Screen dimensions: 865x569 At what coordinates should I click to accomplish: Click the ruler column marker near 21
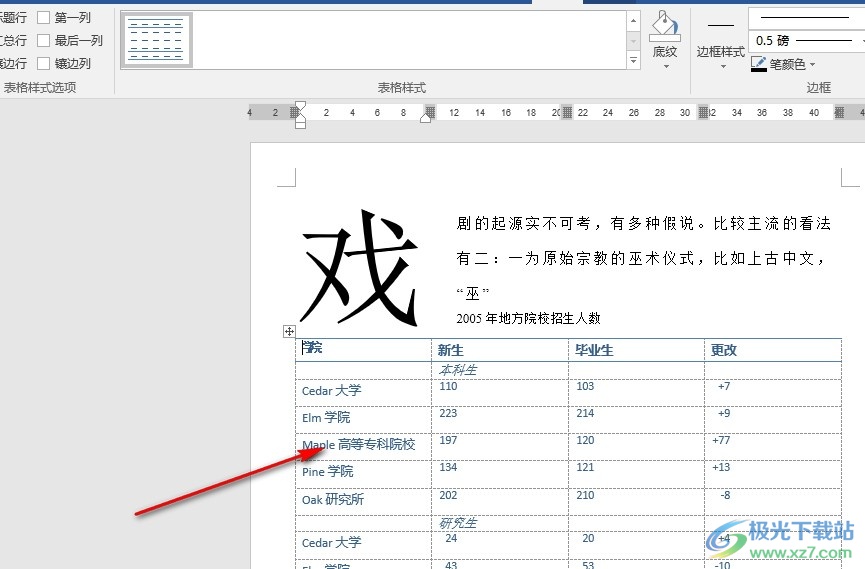567,113
